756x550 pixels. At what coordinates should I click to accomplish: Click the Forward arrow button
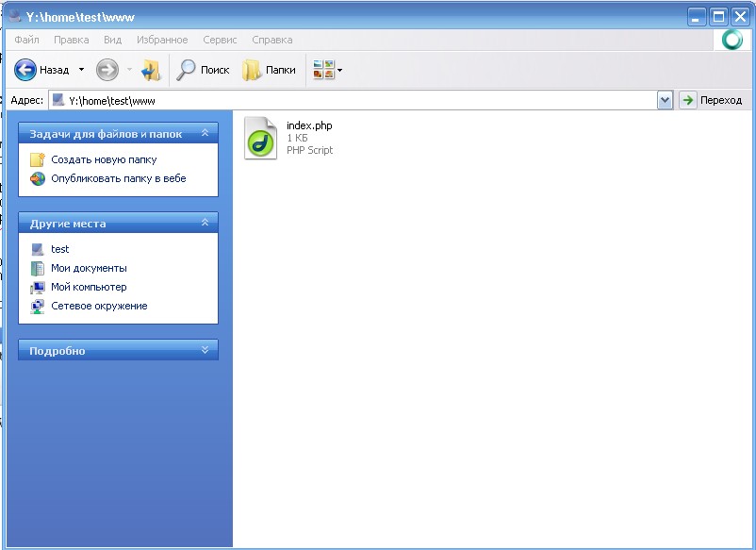tap(107, 70)
